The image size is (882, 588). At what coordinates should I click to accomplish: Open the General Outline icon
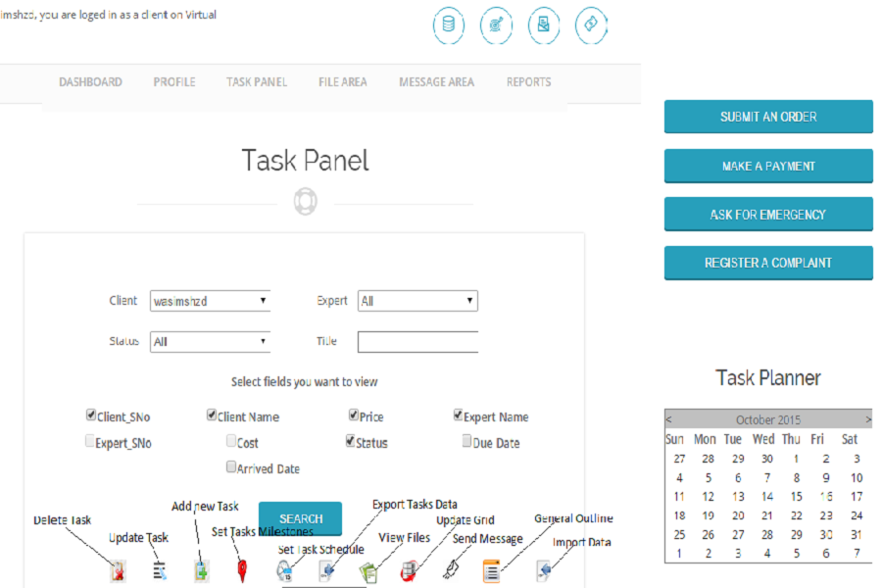[x=492, y=571]
